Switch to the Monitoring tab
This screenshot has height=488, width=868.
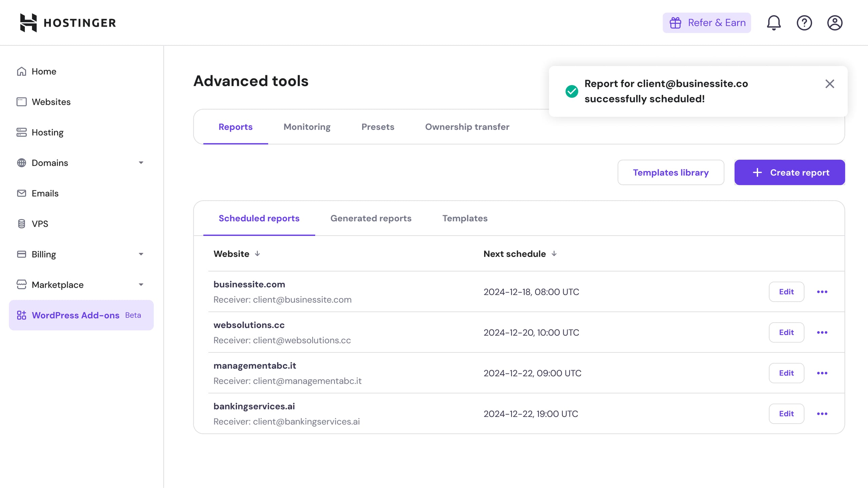pos(307,127)
